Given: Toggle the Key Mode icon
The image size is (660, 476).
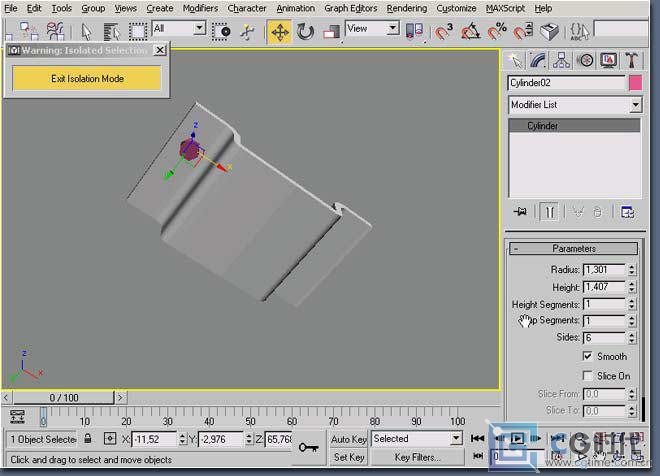Looking at the screenshot, I should click(477, 456).
